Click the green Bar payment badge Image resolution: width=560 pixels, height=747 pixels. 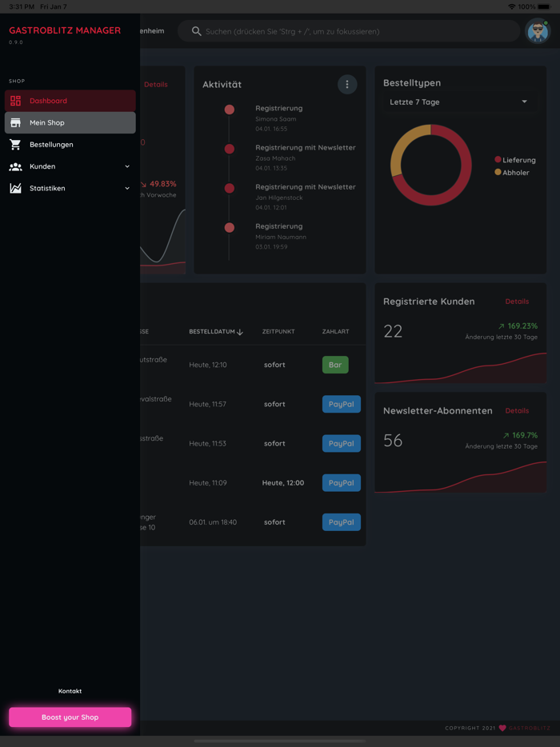pyautogui.click(x=335, y=365)
